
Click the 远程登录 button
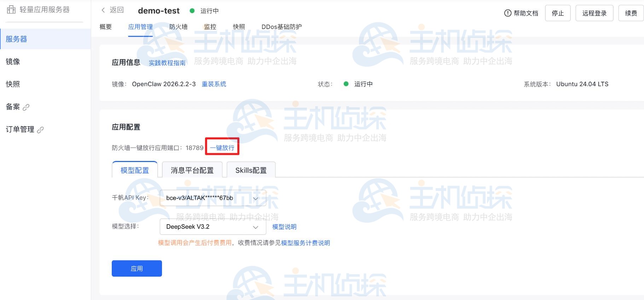tap(594, 13)
